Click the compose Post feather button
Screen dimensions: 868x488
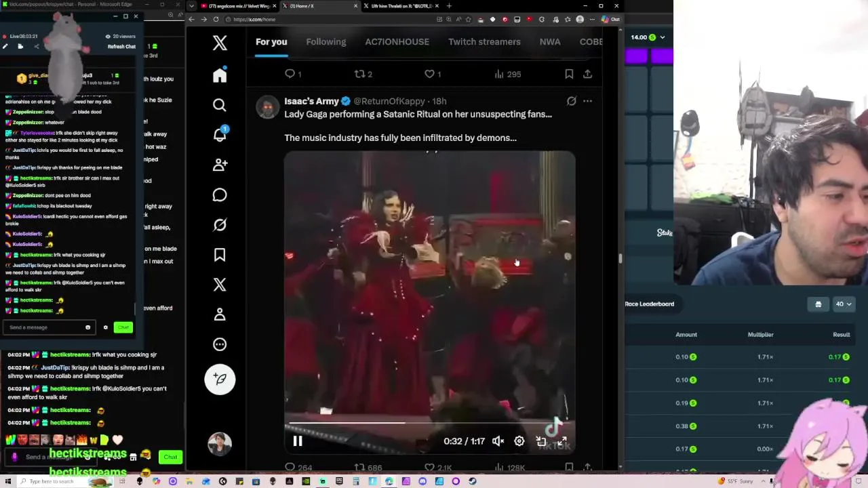(220, 379)
